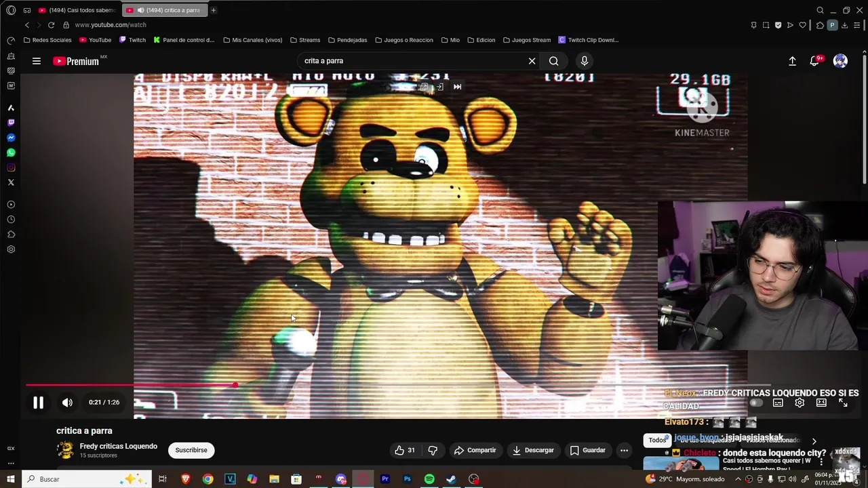Take a snapshot with toolbar icon
868x488 pixels.
tap(766, 25)
